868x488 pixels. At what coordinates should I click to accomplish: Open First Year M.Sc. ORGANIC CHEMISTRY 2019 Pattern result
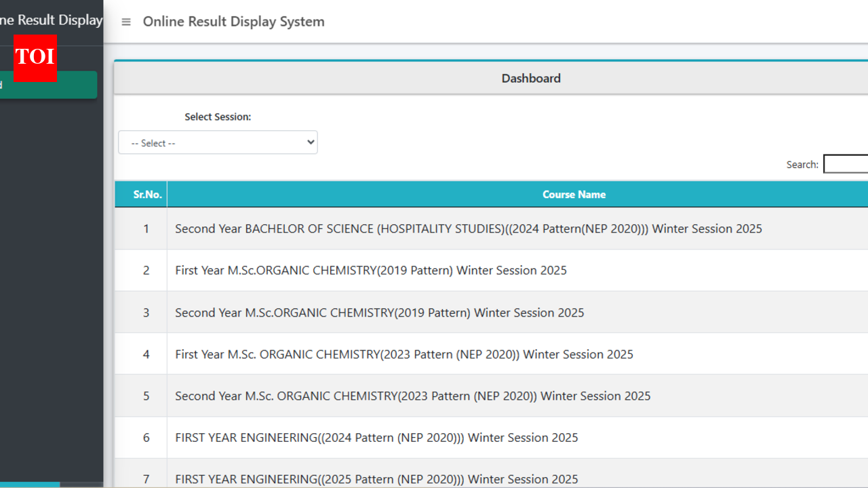pyautogui.click(x=370, y=270)
